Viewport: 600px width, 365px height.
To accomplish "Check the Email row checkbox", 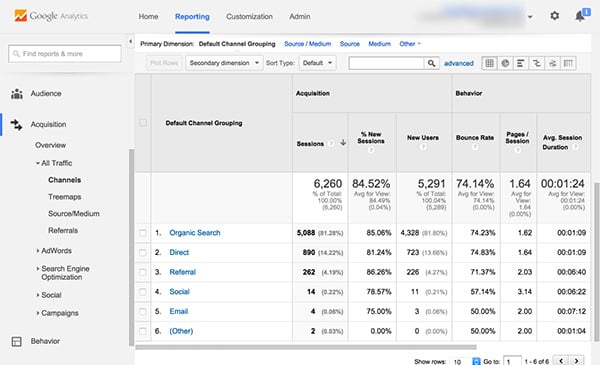I will click(x=143, y=311).
